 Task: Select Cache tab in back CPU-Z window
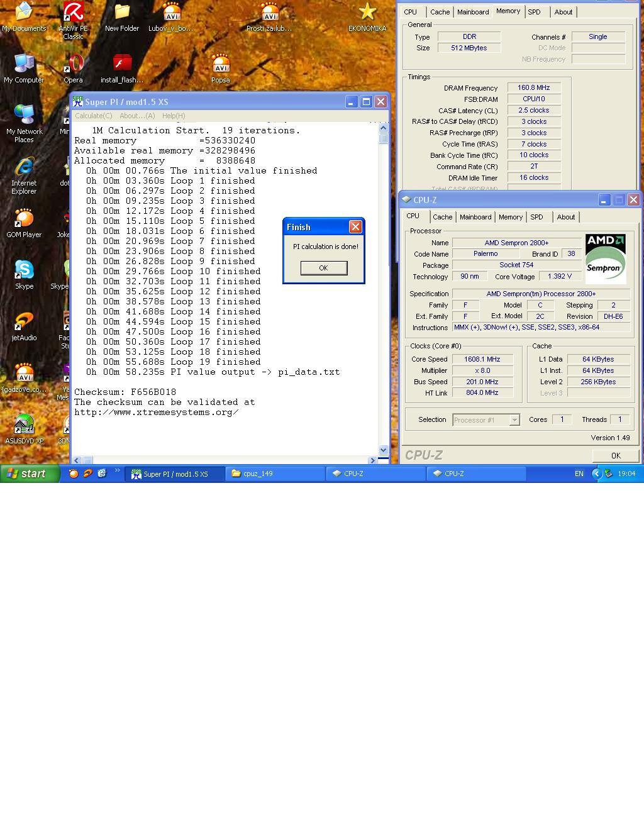(x=440, y=12)
